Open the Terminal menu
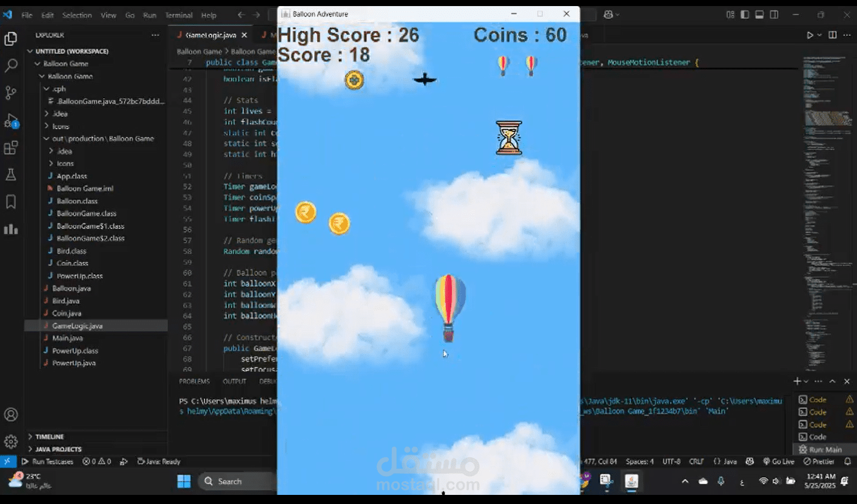The image size is (857, 504). 178,15
